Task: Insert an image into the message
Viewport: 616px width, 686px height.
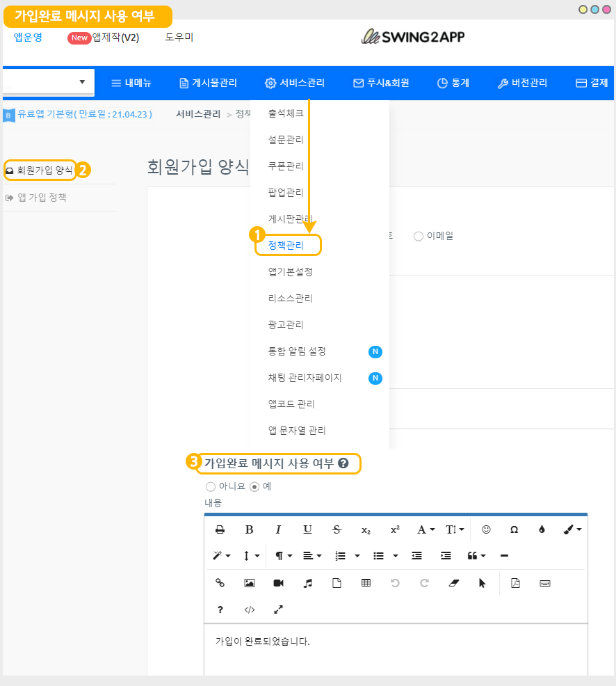Action: click(250, 583)
